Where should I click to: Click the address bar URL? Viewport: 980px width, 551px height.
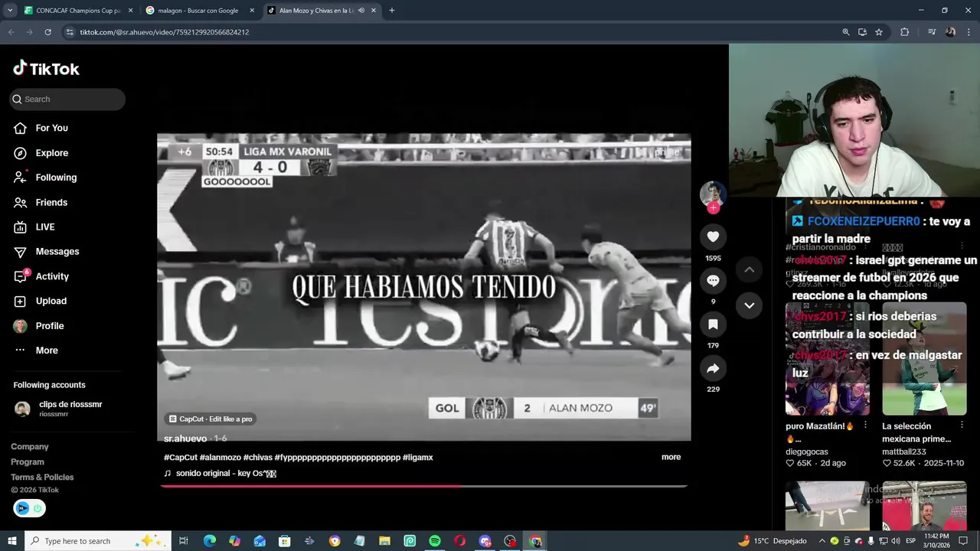click(x=165, y=32)
